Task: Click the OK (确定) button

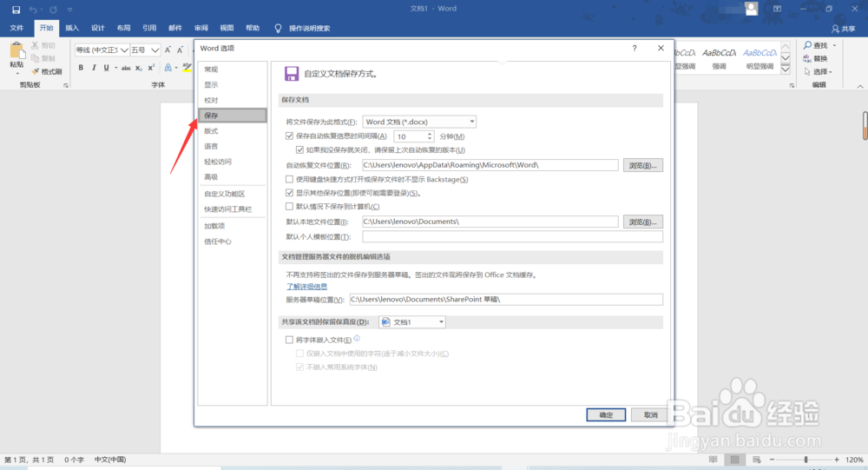Action: point(606,414)
